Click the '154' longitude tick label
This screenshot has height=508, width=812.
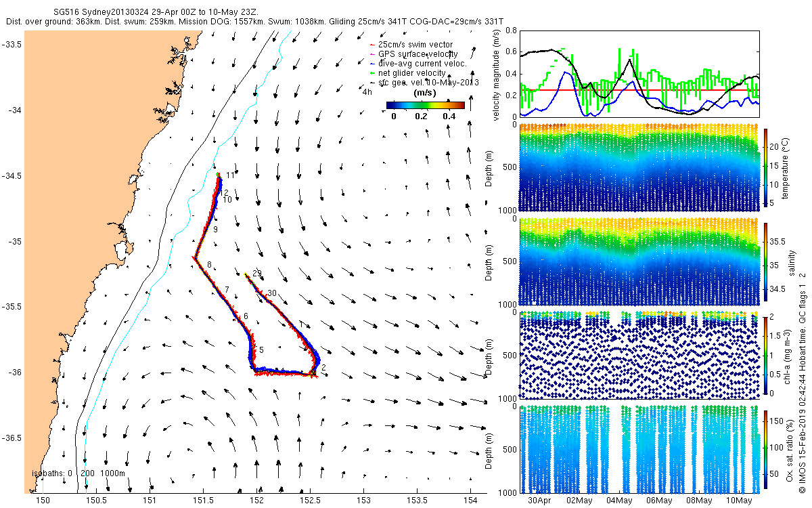pyautogui.click(x=470, y=501)
